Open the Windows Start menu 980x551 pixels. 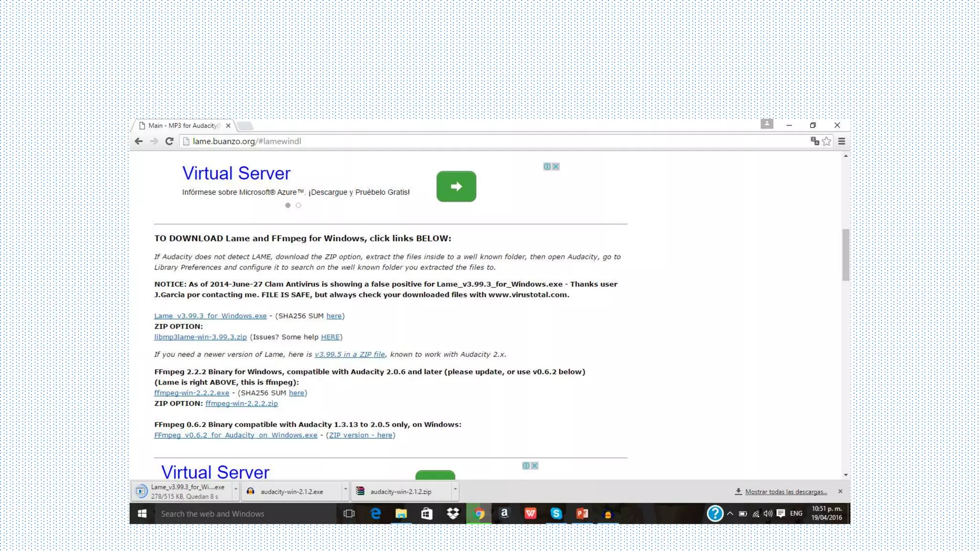click(142, 513)
